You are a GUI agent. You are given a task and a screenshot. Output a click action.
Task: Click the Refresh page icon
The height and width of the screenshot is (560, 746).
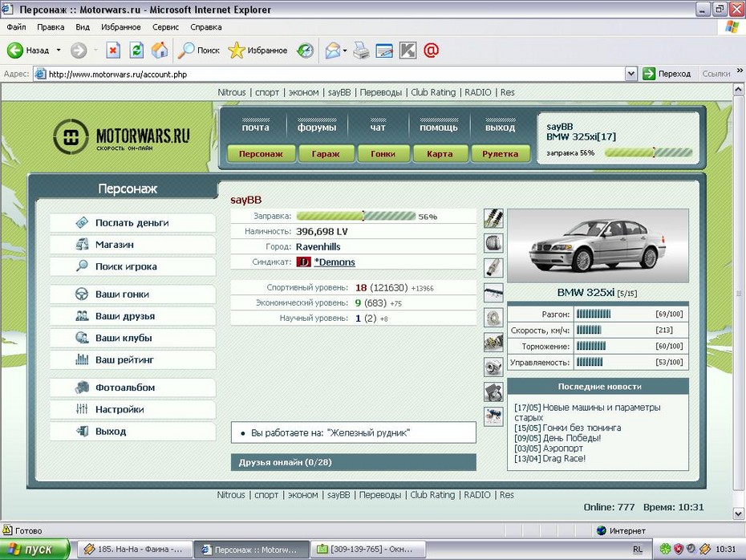click(x=136, y=50)
